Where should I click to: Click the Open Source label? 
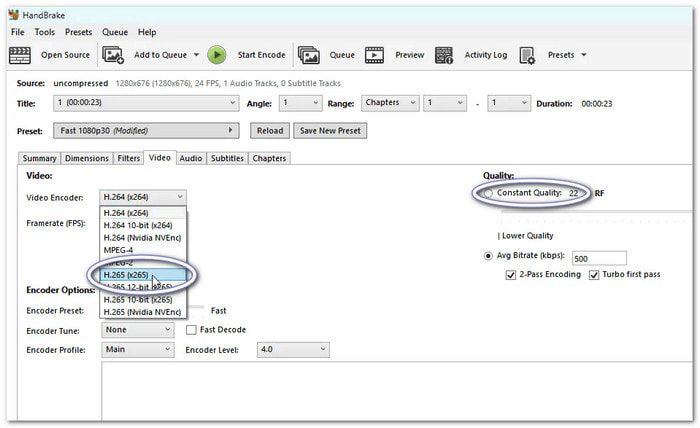[65, 55]
